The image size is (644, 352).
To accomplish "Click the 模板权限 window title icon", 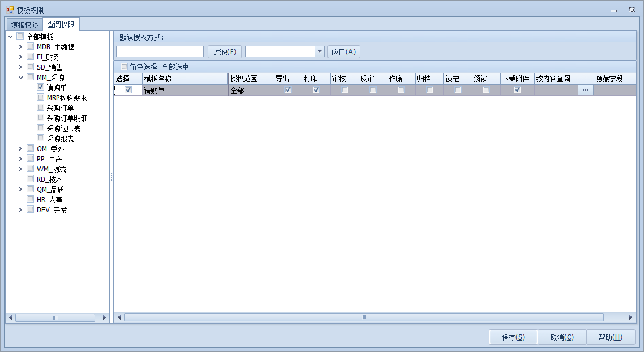I will pos(10,10).
